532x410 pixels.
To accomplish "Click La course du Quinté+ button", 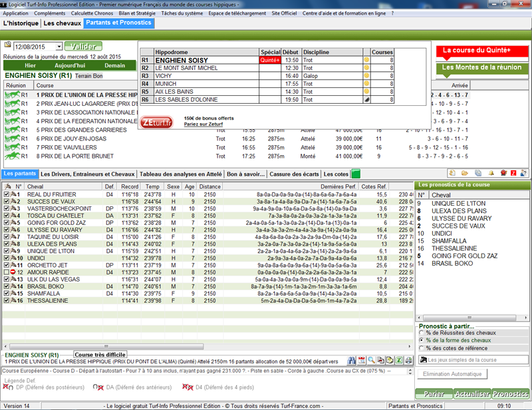I will [x=482, y=51].
